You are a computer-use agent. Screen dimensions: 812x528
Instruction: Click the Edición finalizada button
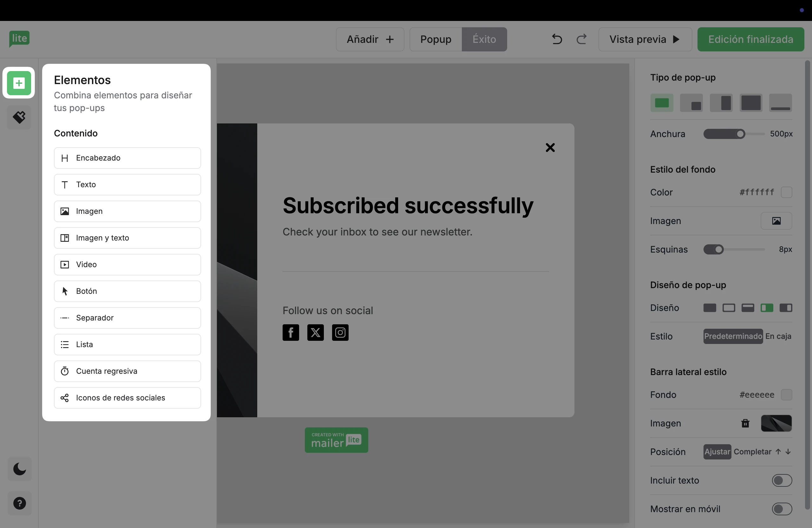coord(750,39)
